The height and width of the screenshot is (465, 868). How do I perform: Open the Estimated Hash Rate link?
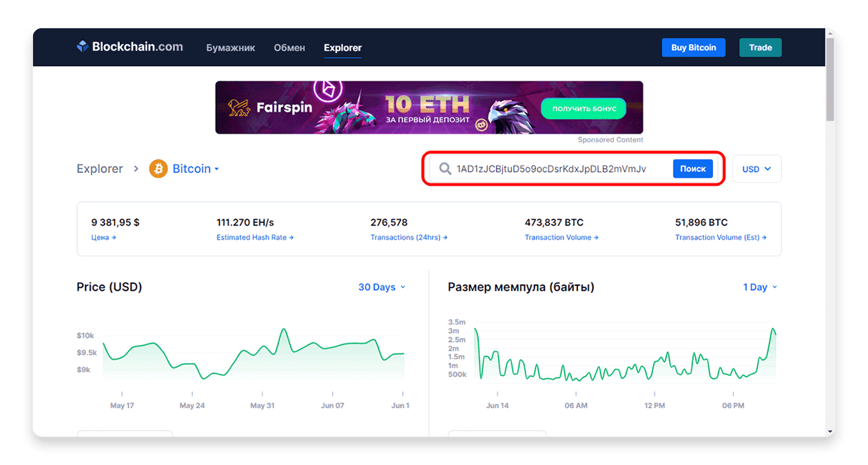pos(255,237)
